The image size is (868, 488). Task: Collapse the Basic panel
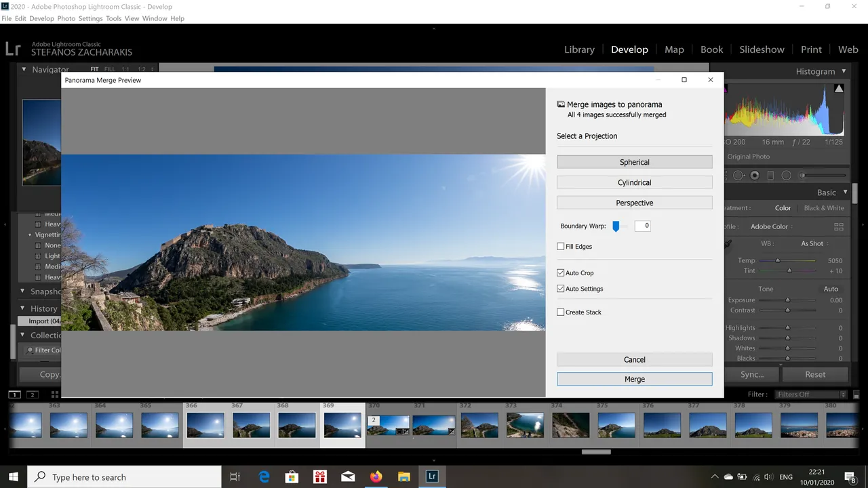pyautogui.click(x=844, y=192)
